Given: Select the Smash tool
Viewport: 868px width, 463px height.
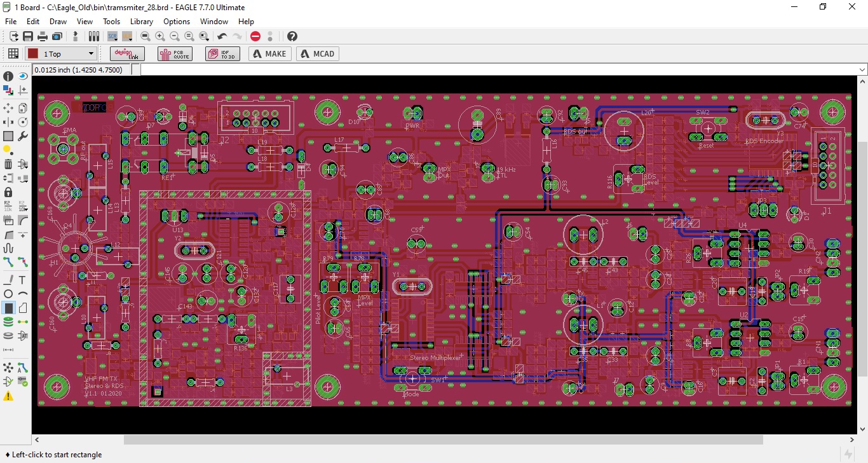Looking at the screenshot, I should tap(8, 220).
